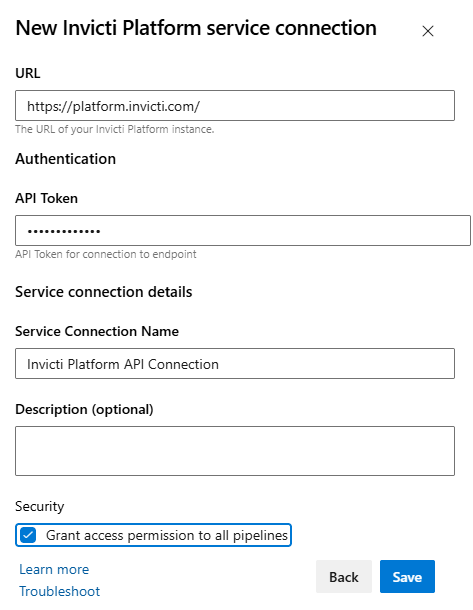Click the 'API Token' label
The image size is (473, 610).
tap(46, 198)
